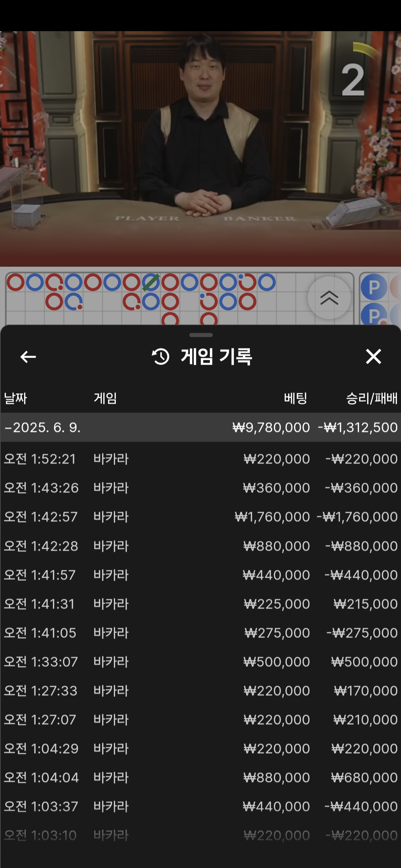Close the 게임 기록 panel with X

(x=373, y=356)
